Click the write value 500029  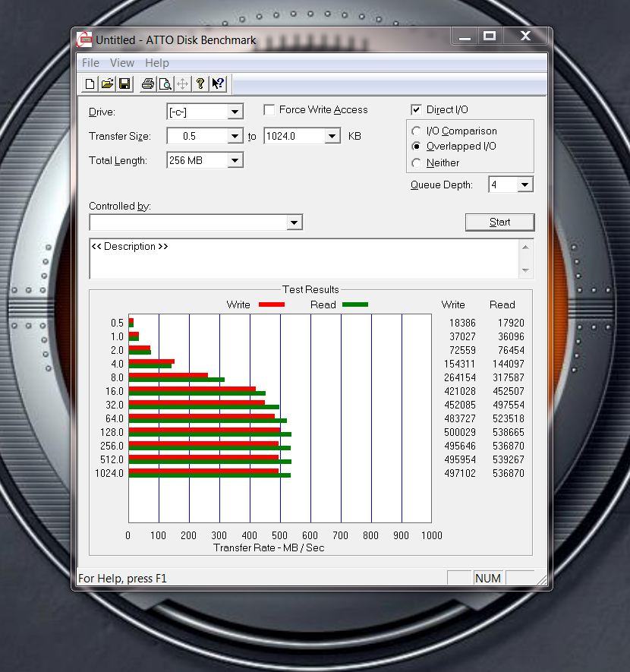(460, 432)
